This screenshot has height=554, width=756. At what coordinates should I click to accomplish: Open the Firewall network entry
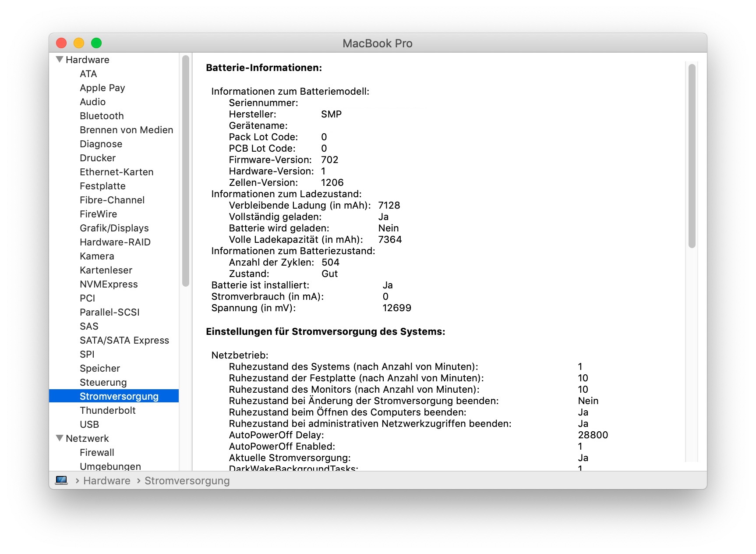click(97, 452)
